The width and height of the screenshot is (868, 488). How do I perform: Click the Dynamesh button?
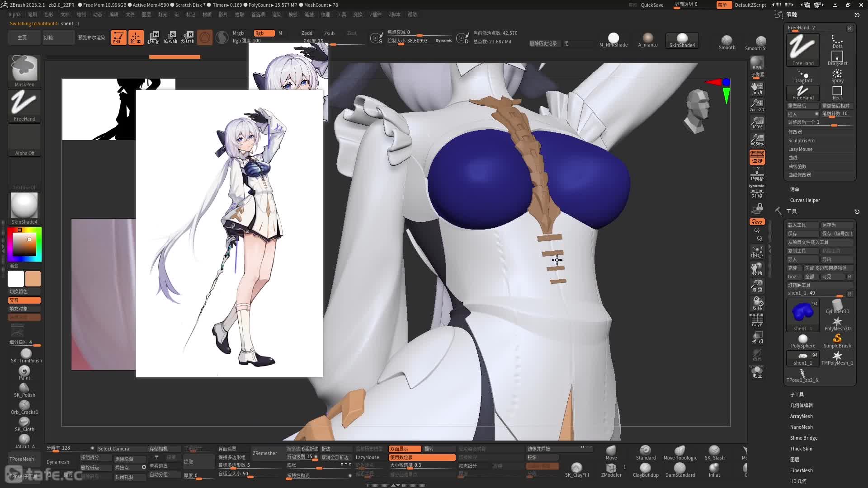click(58, 462)
